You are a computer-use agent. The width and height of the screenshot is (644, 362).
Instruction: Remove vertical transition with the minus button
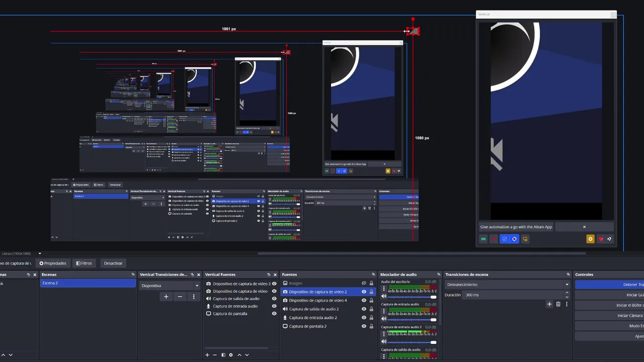tap(180, 297)
